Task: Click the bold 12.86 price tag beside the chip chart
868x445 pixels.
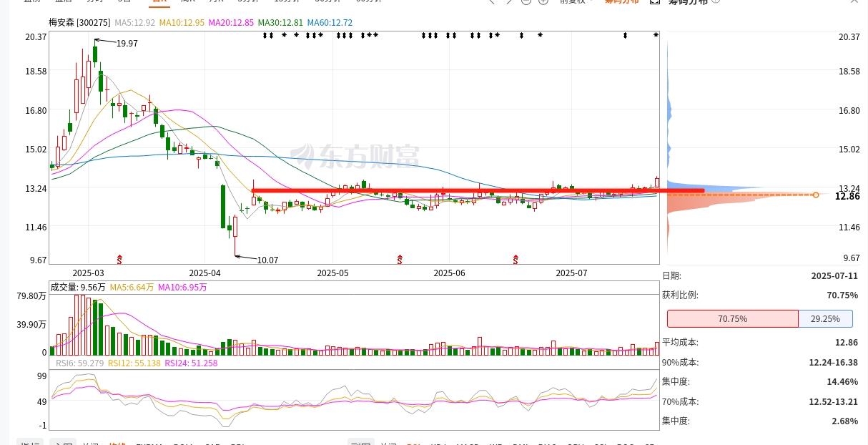Action: (847, 195)
